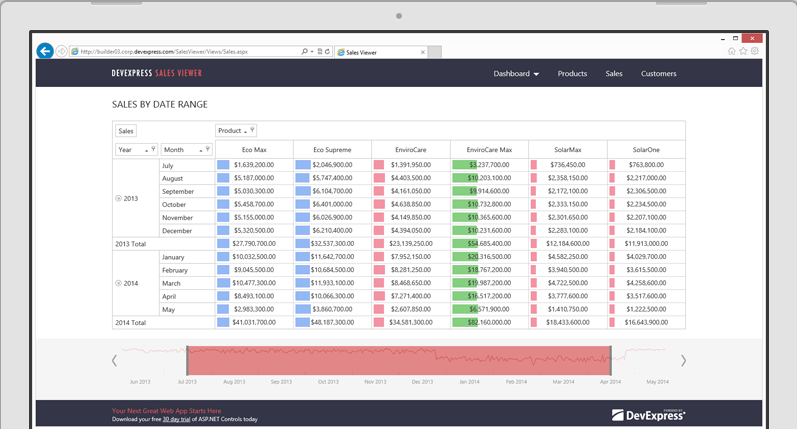The height and width of the screenshot is (429, 797).
Task: Collapse the 2013 year group
Action: tap(118, 198)
